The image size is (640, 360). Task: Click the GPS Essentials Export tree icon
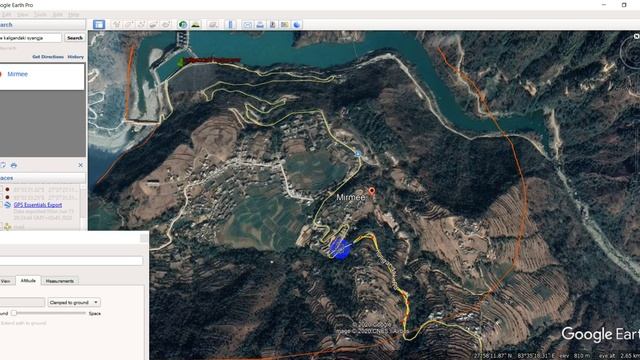click(x=7, y=205)
